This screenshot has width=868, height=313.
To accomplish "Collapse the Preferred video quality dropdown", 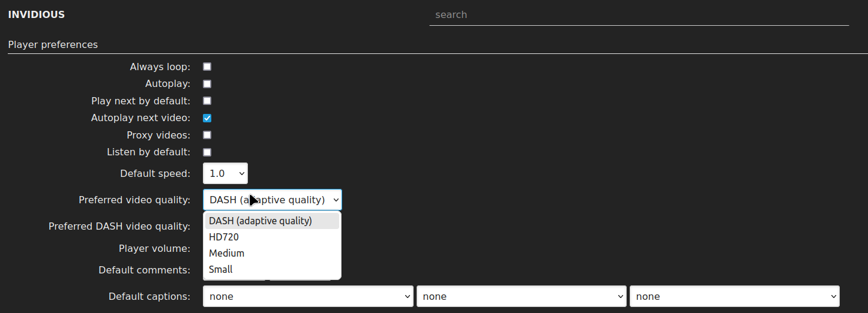I will [273, 200].
